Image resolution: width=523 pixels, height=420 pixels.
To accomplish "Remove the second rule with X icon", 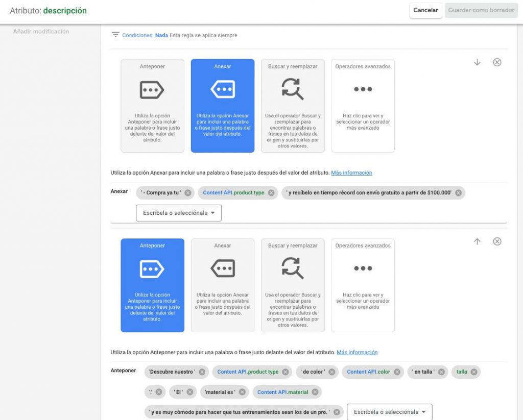I will (497, 241).
